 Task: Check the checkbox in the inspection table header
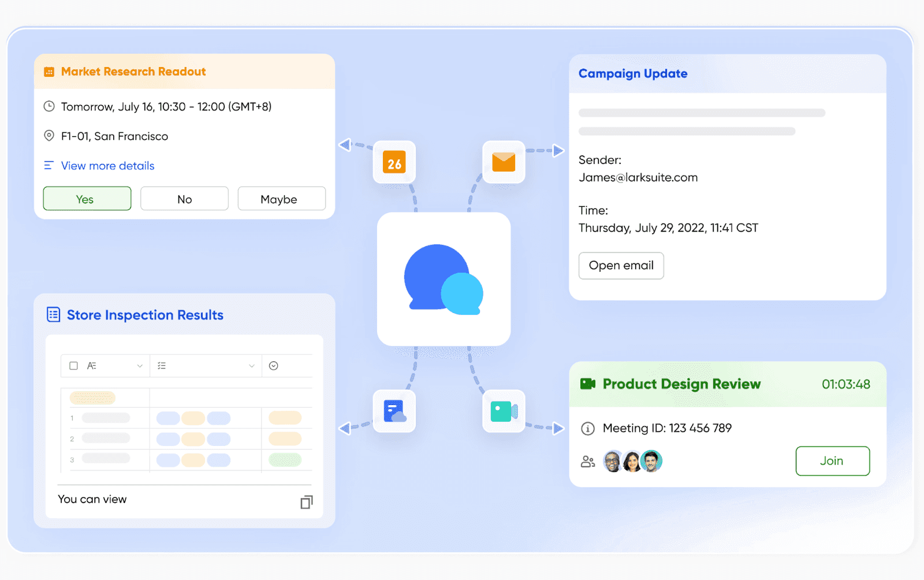click(x=74, y=365)
